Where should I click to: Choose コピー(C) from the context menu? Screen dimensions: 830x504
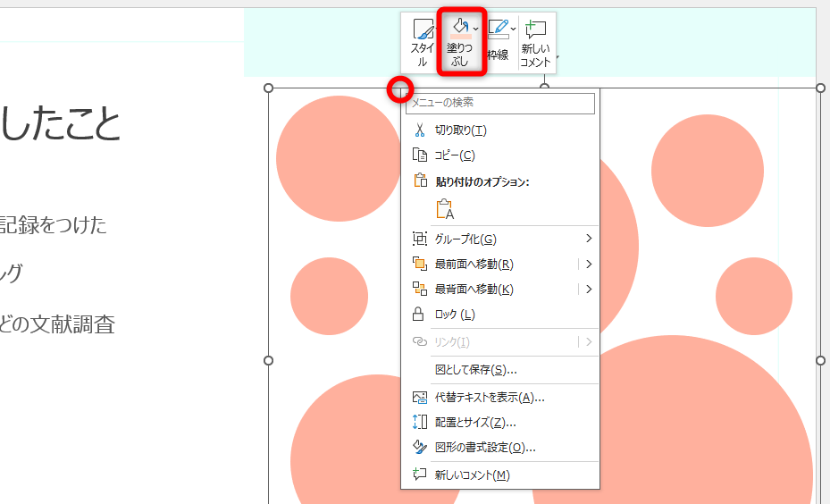[x=500, y=155]
